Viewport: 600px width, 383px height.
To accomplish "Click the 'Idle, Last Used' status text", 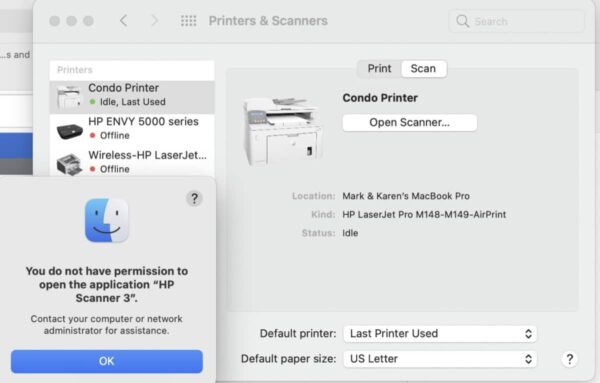I will [132, 102].
